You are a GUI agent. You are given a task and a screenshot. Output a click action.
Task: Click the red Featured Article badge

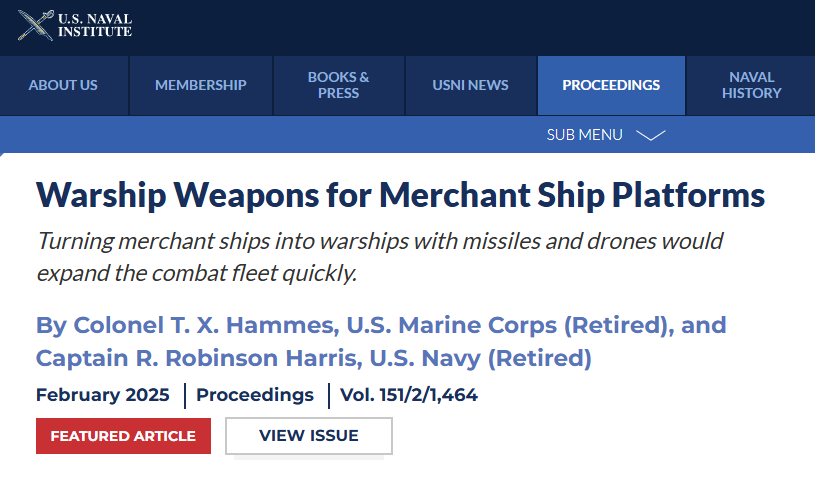pyautogui.click(x=123, y=436)
